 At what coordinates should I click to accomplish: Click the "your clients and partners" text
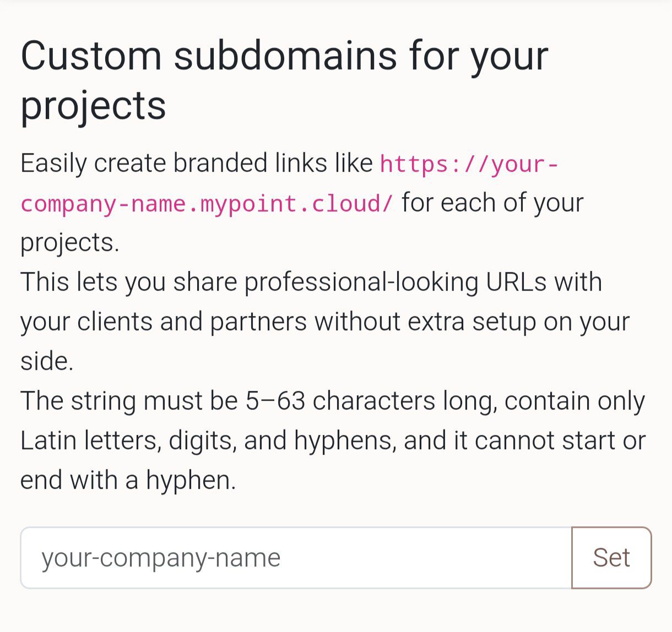(x=163, y=322)
